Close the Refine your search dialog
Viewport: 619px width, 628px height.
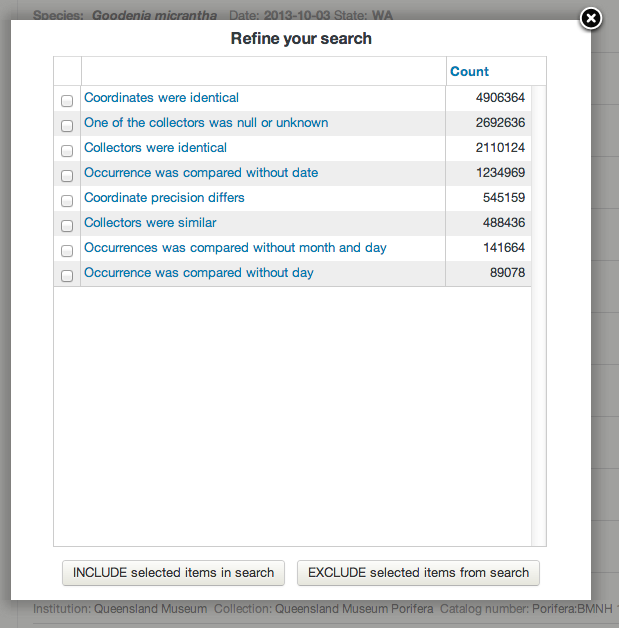(x=591, y=19)
